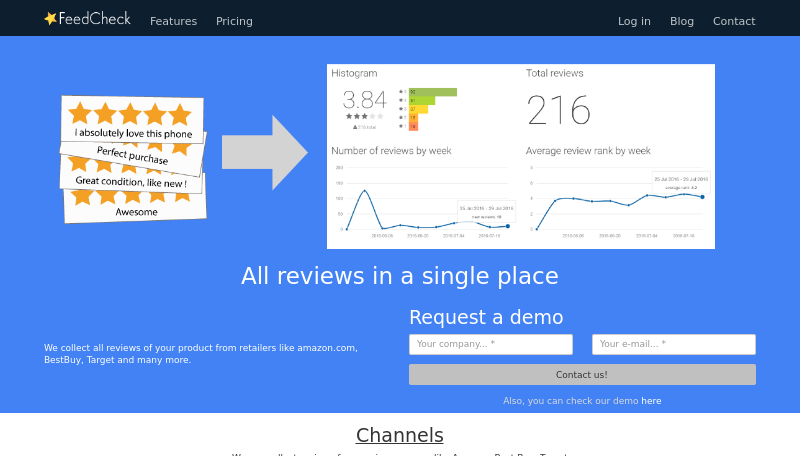
Task: Click the 'Request a demo' heading
Action: 486,317
